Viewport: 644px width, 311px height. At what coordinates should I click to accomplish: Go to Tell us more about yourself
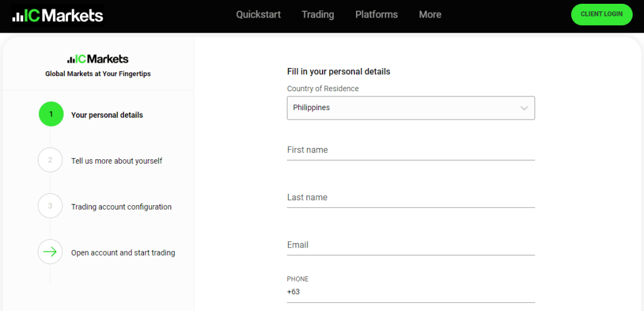[116, 161]
